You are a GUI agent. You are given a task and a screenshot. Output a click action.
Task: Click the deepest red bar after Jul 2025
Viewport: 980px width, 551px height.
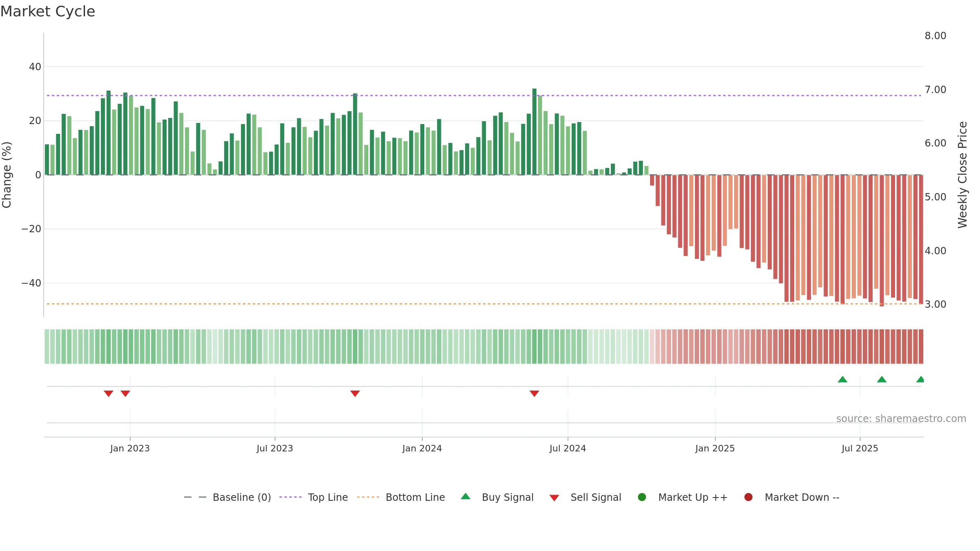[882, 240]
